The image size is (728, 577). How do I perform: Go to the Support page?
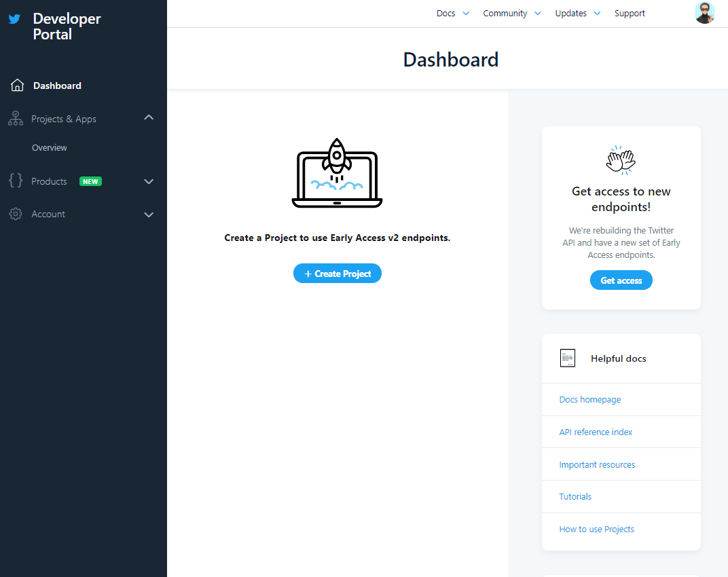pos(630,14)
